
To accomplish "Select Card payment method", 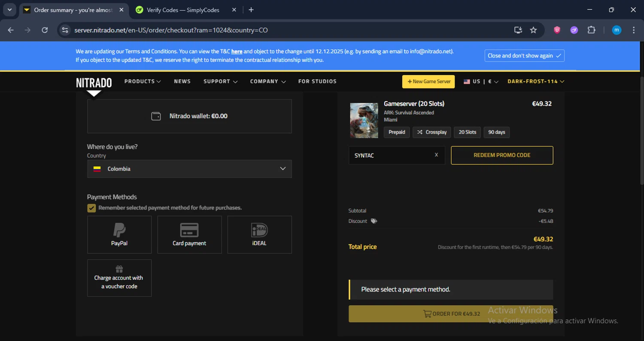I will (189, 234).
